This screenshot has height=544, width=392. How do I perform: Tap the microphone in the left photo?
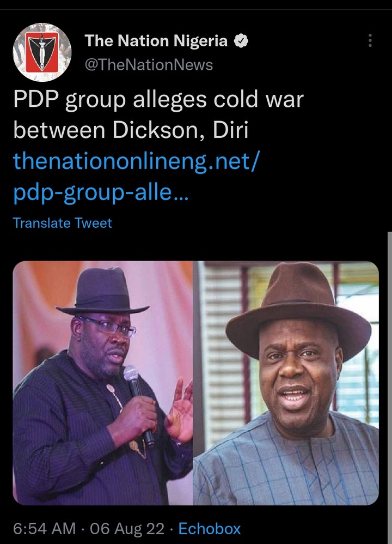coord(138,402)
